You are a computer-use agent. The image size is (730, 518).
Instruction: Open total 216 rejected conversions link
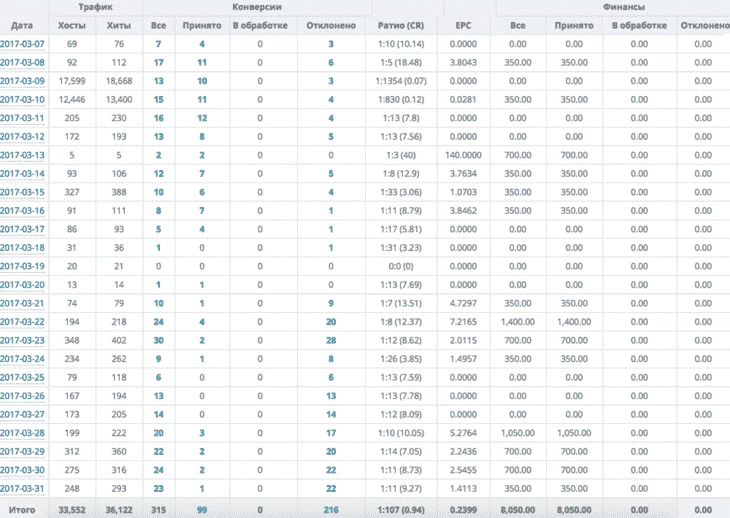click(331, 510)
